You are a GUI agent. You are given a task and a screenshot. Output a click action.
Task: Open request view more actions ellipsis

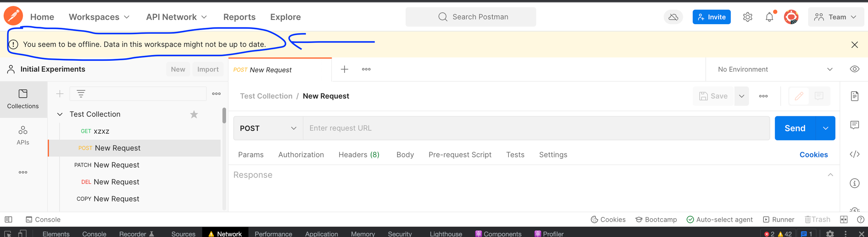764,96
